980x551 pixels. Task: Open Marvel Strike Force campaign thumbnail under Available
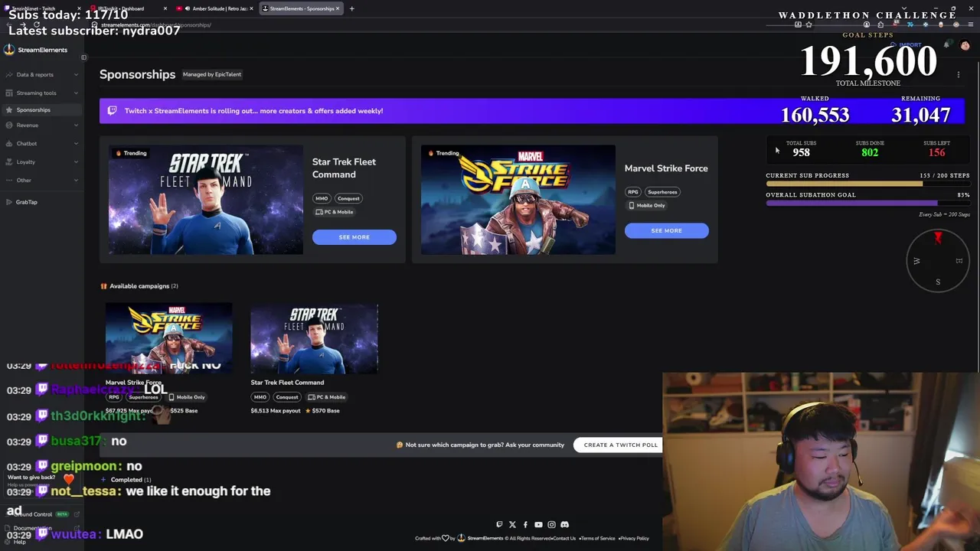pyautogui.click(x=168, y=339)
